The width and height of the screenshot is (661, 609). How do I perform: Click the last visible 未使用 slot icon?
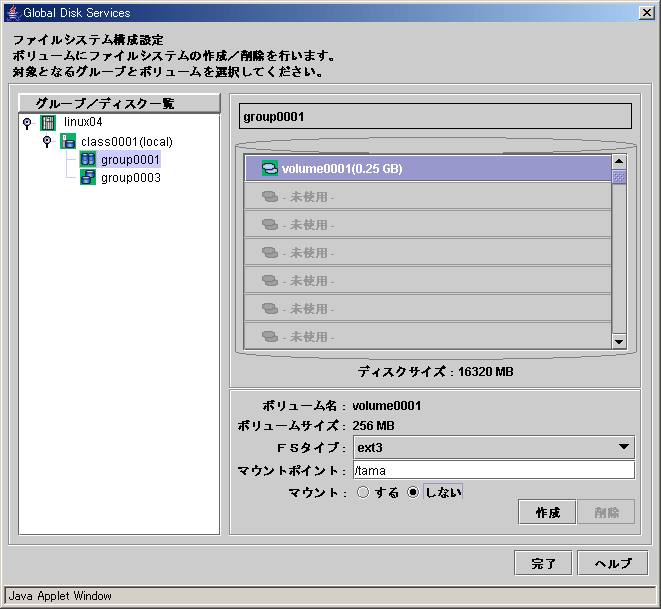tap(270, 336)
